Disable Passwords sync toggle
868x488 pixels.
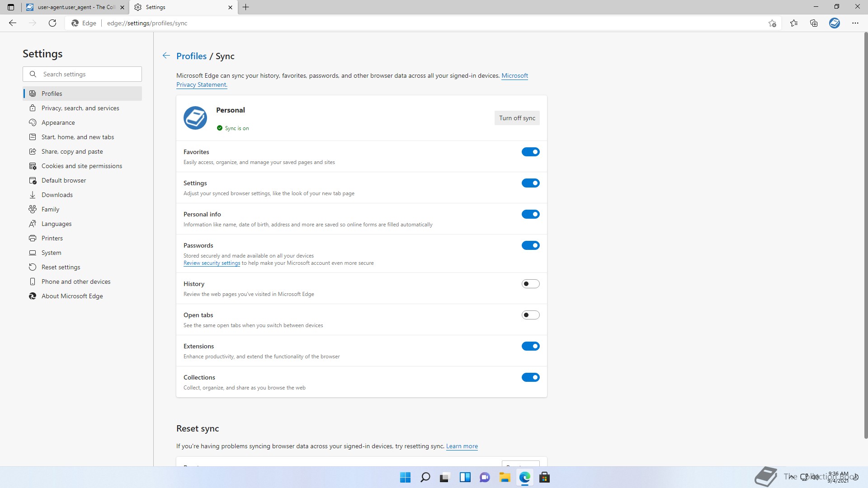click(x=530, y=245)
